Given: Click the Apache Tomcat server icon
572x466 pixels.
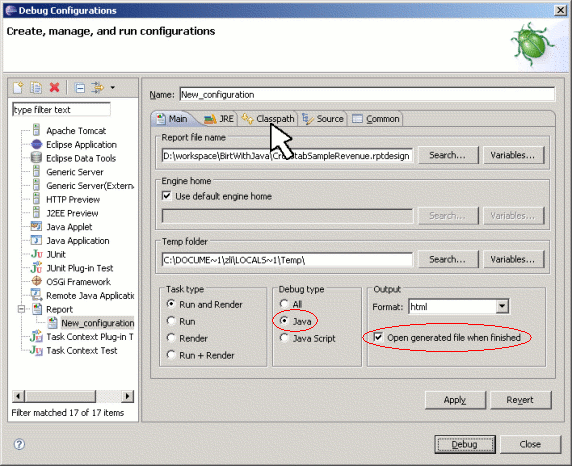Looking at the screenshot, I should [36, 130].
